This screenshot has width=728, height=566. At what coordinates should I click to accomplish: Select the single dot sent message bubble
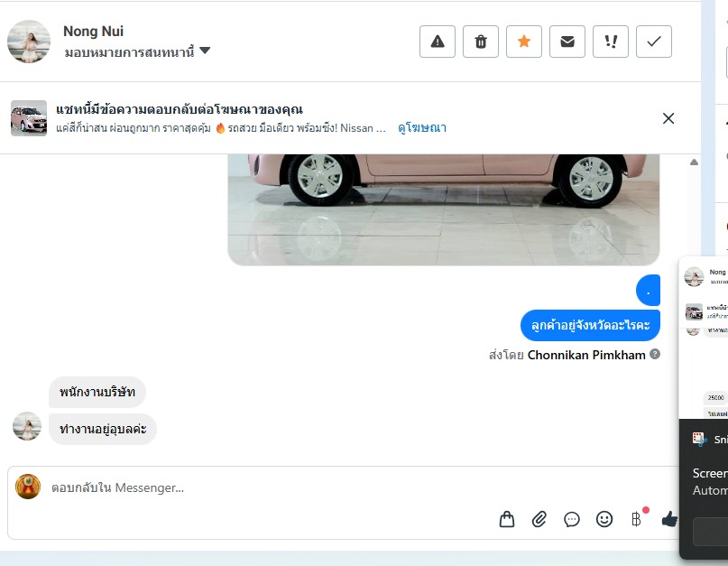click(x=648, y=291)
